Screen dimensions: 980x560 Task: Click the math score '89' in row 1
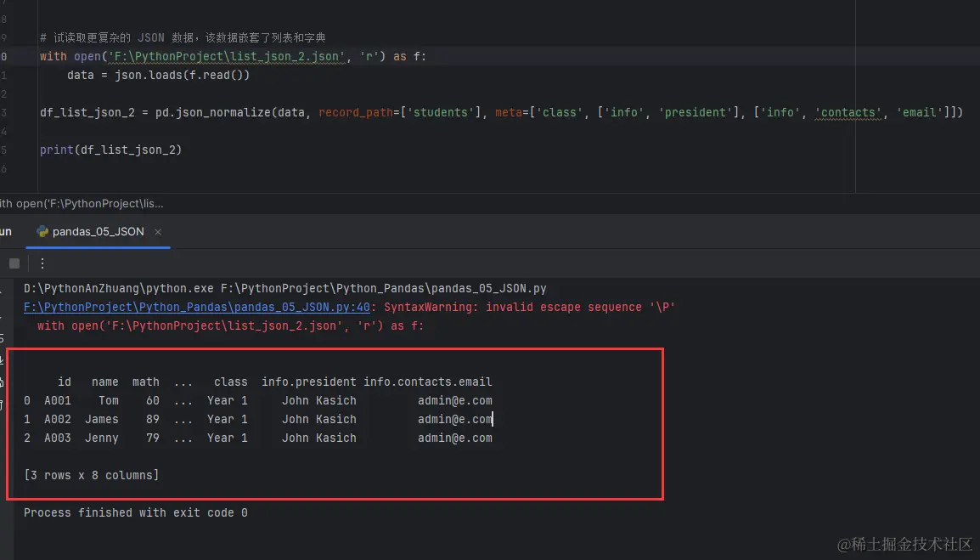point(153,419)
